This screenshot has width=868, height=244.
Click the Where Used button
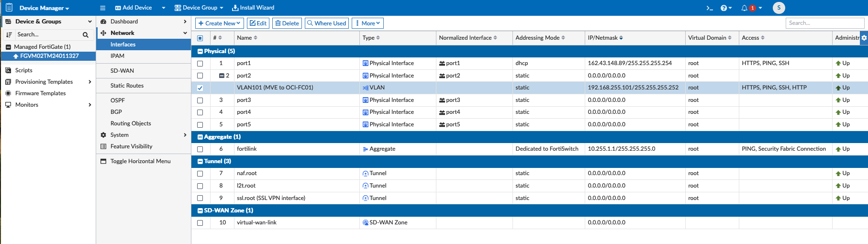tap(326, 23)
